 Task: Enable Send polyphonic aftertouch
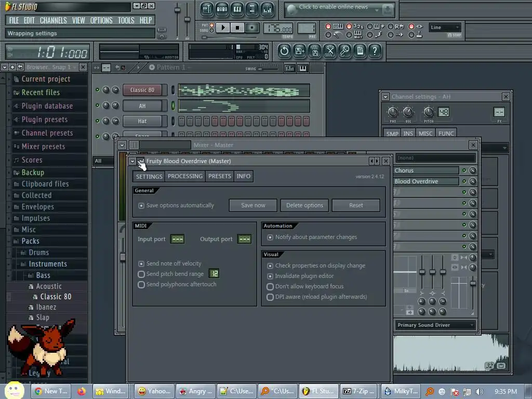coord(141,285)
